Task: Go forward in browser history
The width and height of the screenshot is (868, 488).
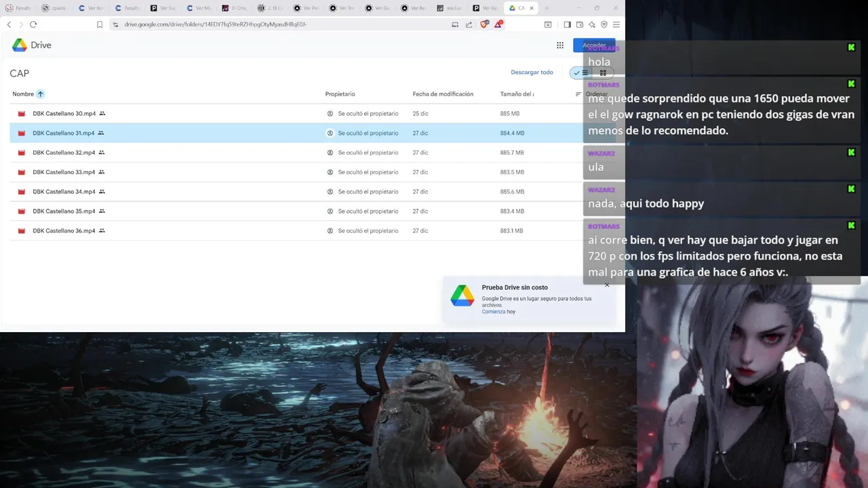Action: [21, 24]
